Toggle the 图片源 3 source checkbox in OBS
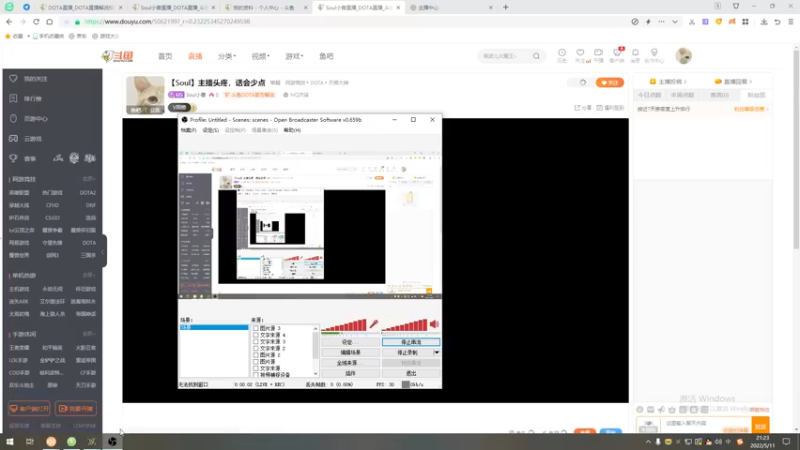The height and width of the screenshot is (450, 800). [256, 328]
